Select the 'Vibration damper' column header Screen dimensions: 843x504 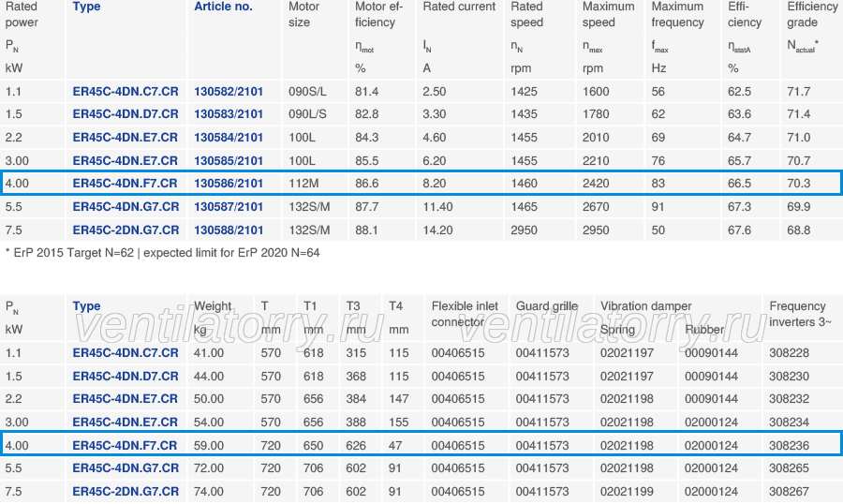point(645,306)
